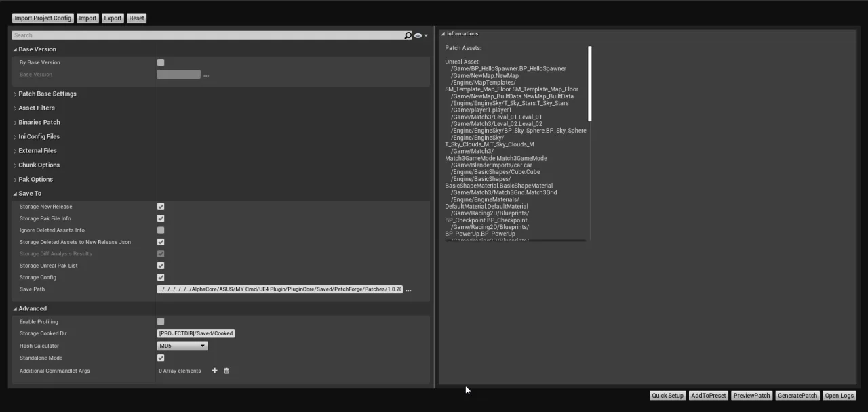868x412 pixels.
Task: Uncheck Storage Pak File Info
Action: click(161, 218)
